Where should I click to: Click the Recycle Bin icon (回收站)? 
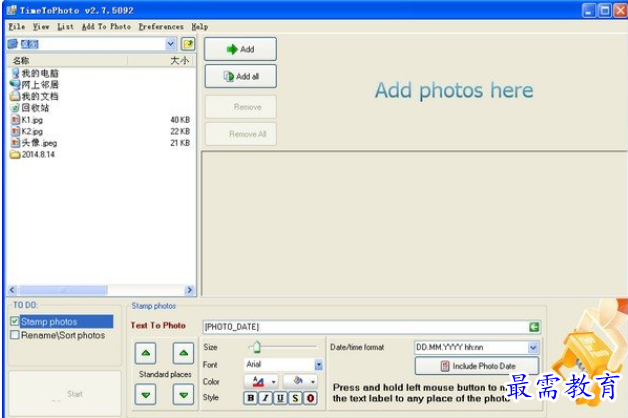click(x=15, y=108)
